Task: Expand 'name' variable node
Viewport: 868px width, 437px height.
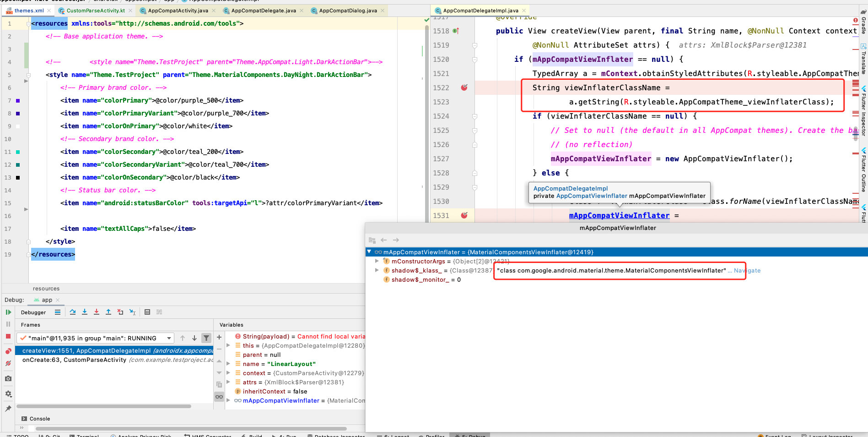Action: coord(228,364)
